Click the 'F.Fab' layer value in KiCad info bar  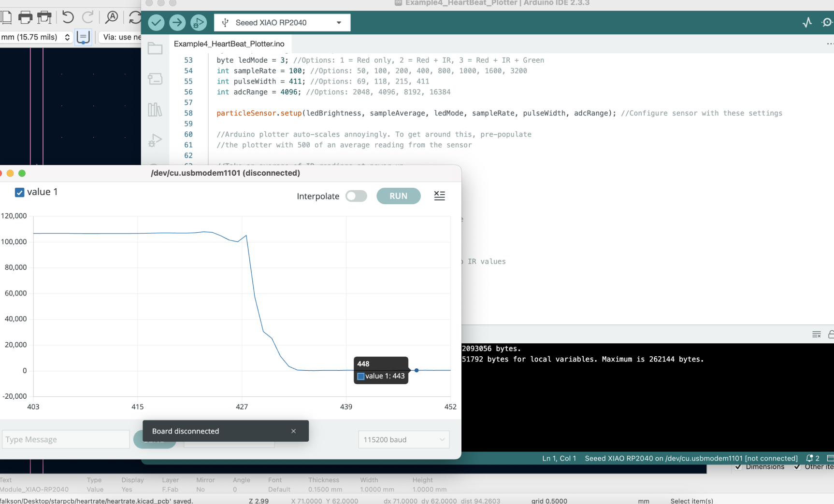click(170, 489)
